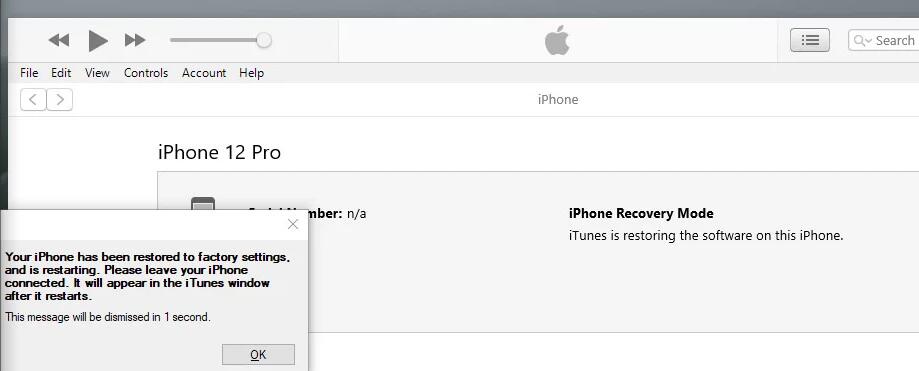Close the restore message dialog with X
The image size is (919, 371).
[x=293, y=224]
